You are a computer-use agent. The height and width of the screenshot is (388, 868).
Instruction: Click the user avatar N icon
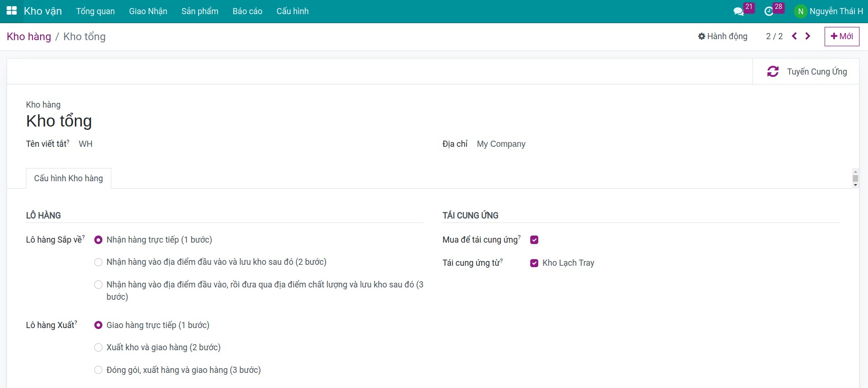pos(800,11)
